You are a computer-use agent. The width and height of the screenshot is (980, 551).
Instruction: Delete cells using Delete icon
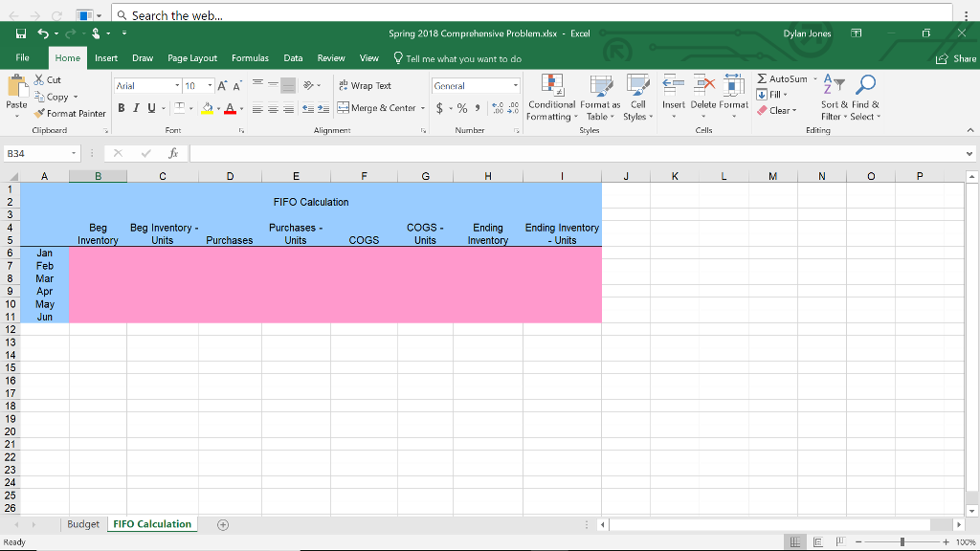tap(703, 91)
